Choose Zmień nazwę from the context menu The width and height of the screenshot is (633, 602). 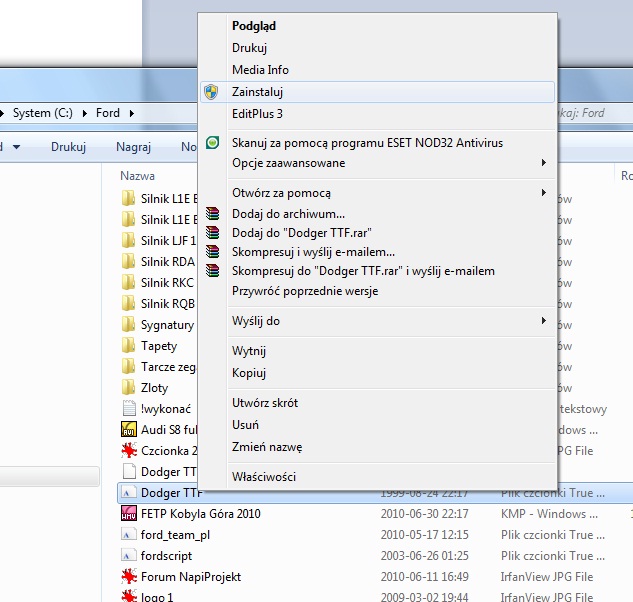[x=267, y=447]
